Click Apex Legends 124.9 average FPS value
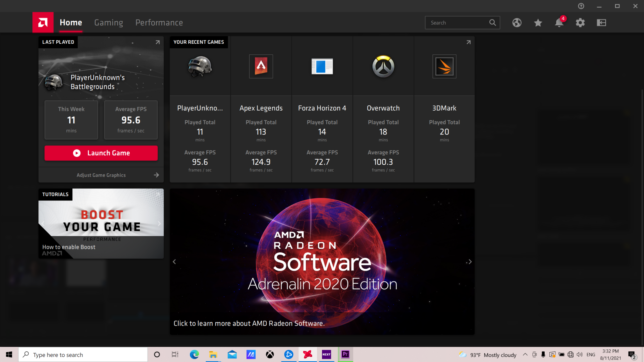 261,162
